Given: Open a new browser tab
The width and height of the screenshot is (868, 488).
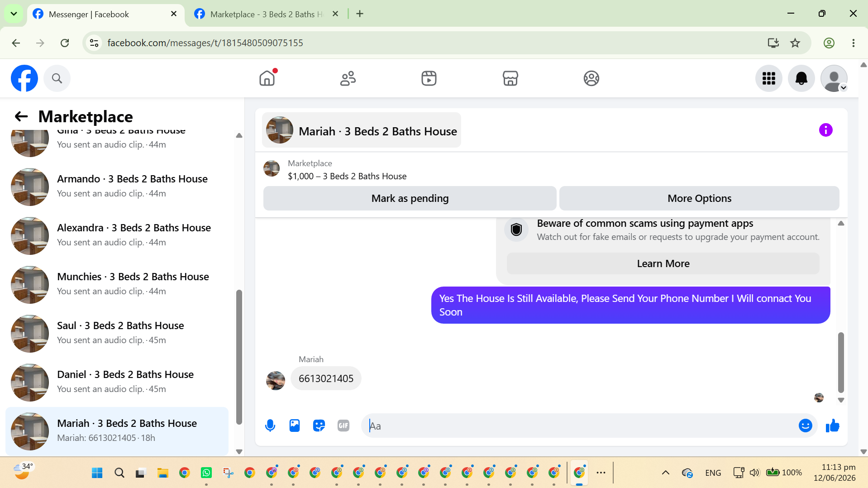Looking at the screenshot, I should tap(360, 14).
